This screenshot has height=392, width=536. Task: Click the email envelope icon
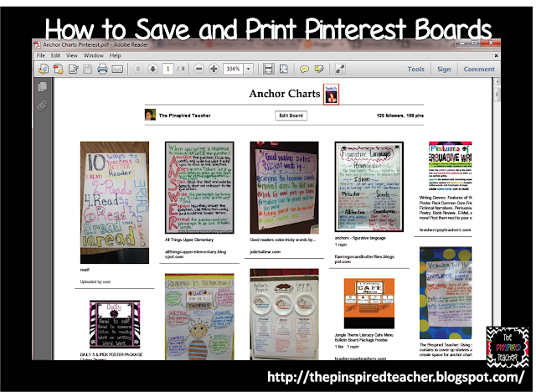point(117,70)
